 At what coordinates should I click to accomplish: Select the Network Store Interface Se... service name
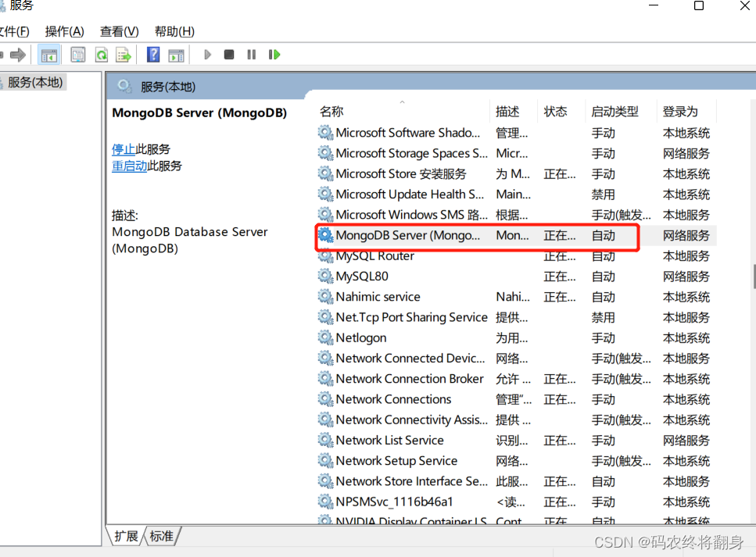411,481
